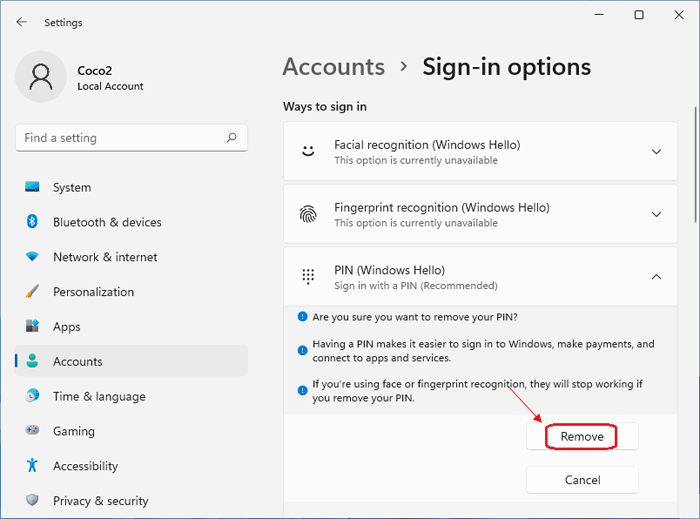Click the Accounts person icon

click(32, 361)
